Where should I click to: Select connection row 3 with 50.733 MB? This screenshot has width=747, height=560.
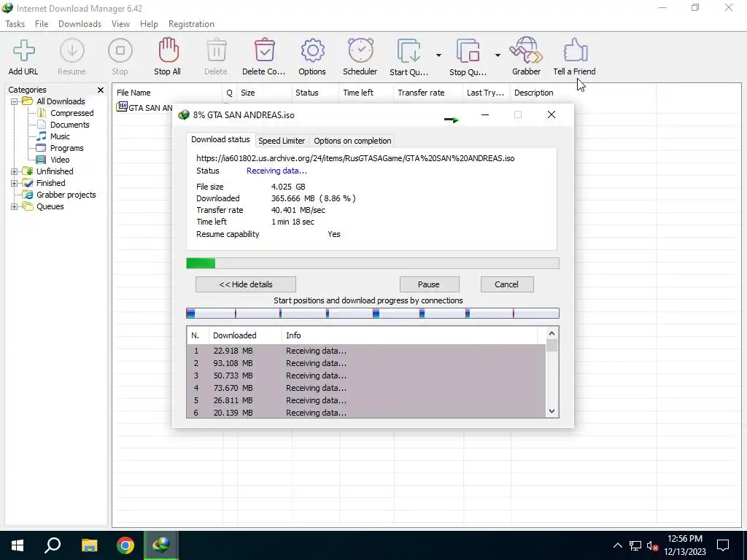(x=366, y=376)
